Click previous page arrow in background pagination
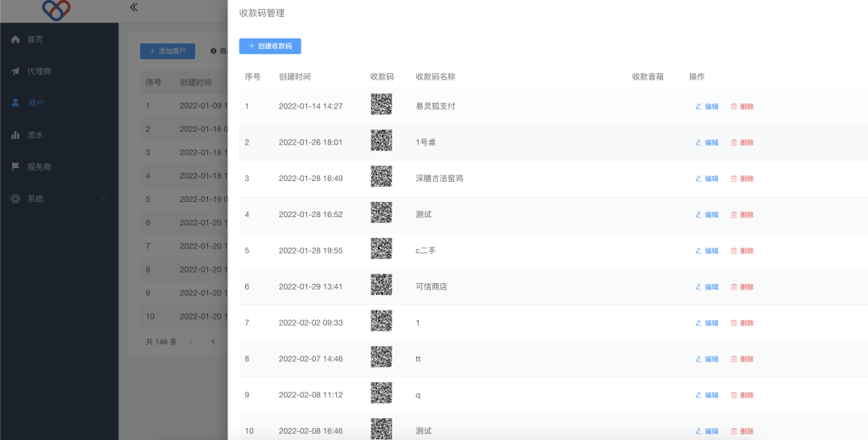This screenshot has width=868, height=440. tap(191, 342)
